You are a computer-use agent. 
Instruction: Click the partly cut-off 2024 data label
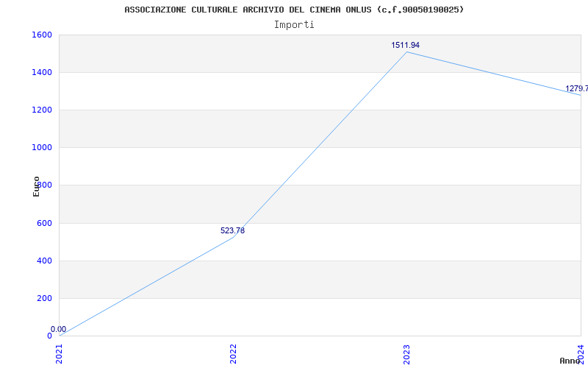click(x=577, y=88)
